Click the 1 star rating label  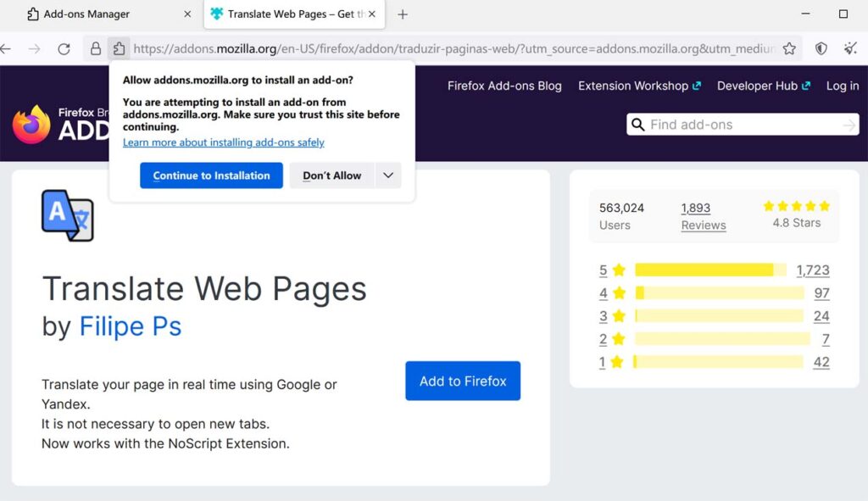coord(611,362)
